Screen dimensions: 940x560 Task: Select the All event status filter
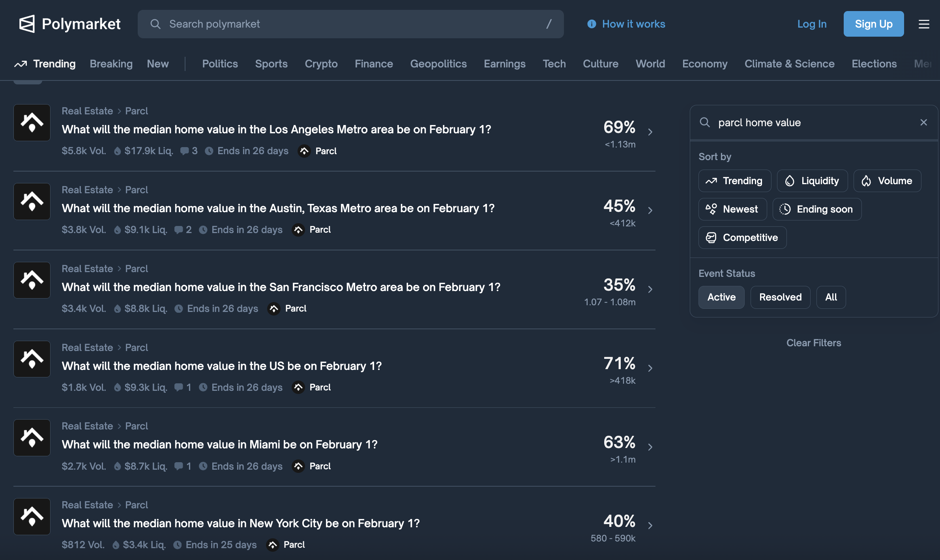[x=831, y=297]
